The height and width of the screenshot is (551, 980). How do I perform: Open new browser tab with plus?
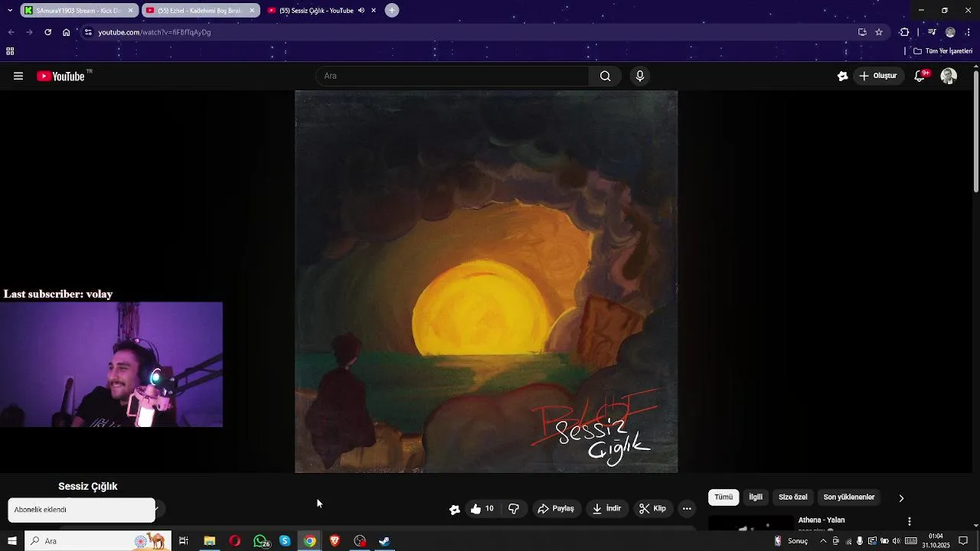[392, 10]
